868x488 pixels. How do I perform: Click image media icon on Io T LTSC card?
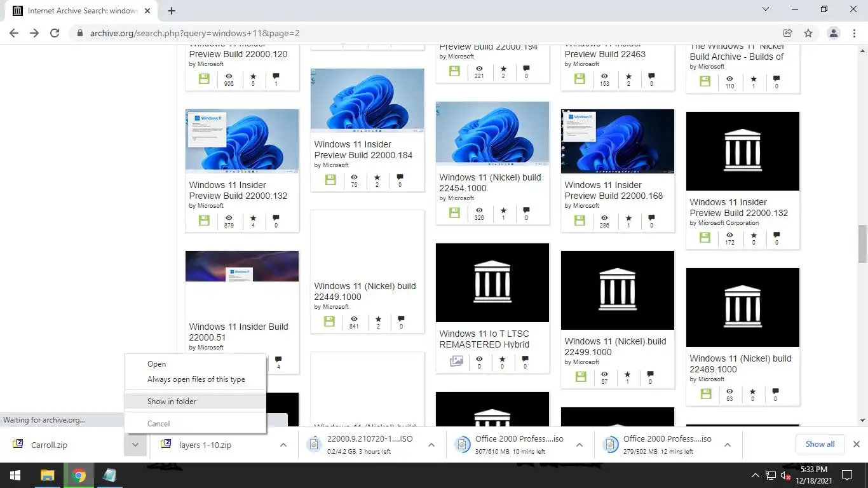click(x=456, y=361)
